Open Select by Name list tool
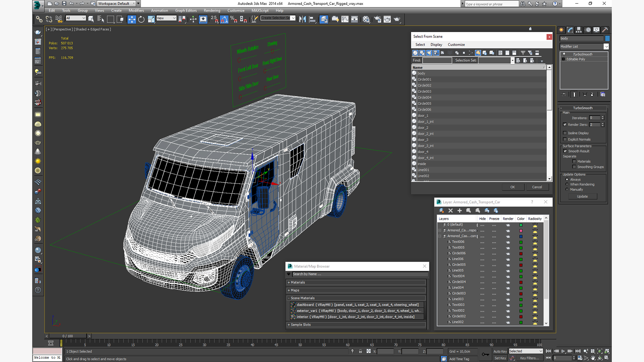 point(101,19)
